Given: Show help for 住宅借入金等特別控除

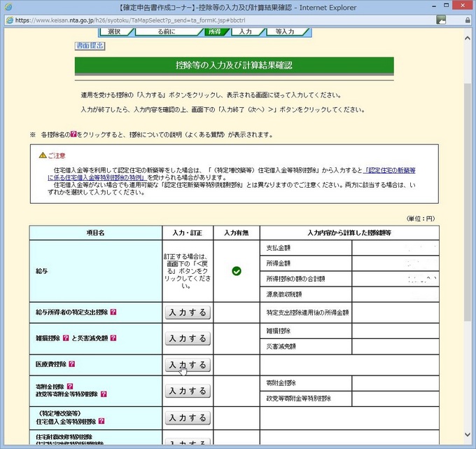Looking at the screenshot, I should click(x=101, y=422).
